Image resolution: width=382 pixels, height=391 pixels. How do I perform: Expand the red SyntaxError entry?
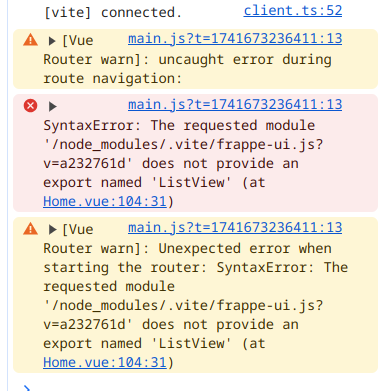52,107
